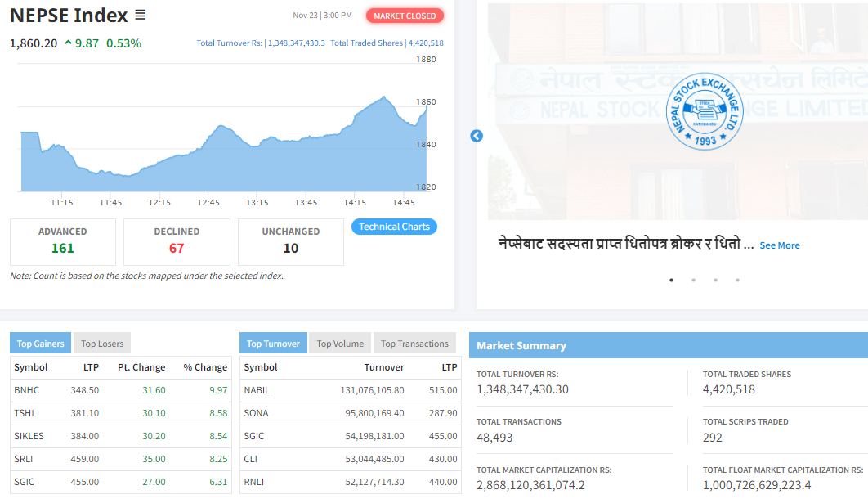Click the Technical Charts button

coord(394,227)
